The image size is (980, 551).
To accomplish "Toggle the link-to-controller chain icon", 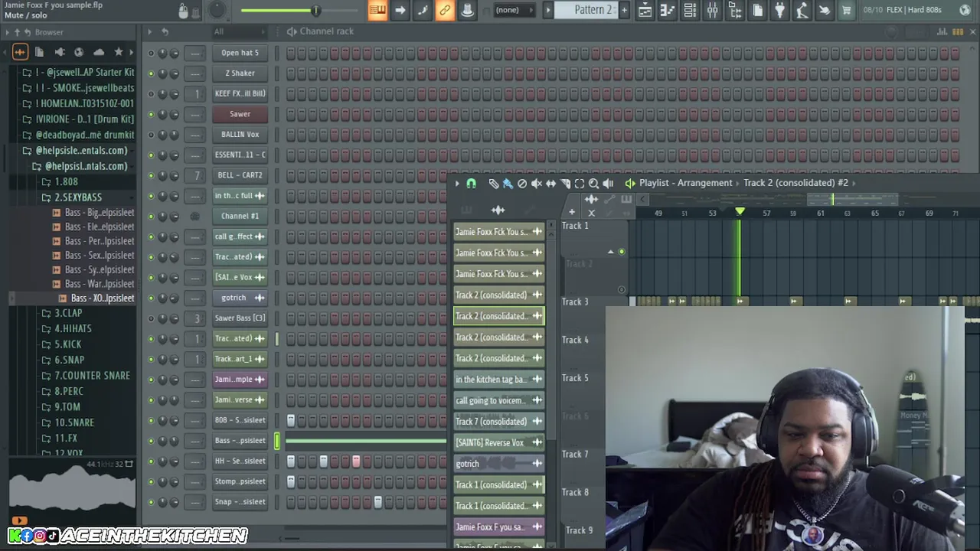I will [444, 10].
